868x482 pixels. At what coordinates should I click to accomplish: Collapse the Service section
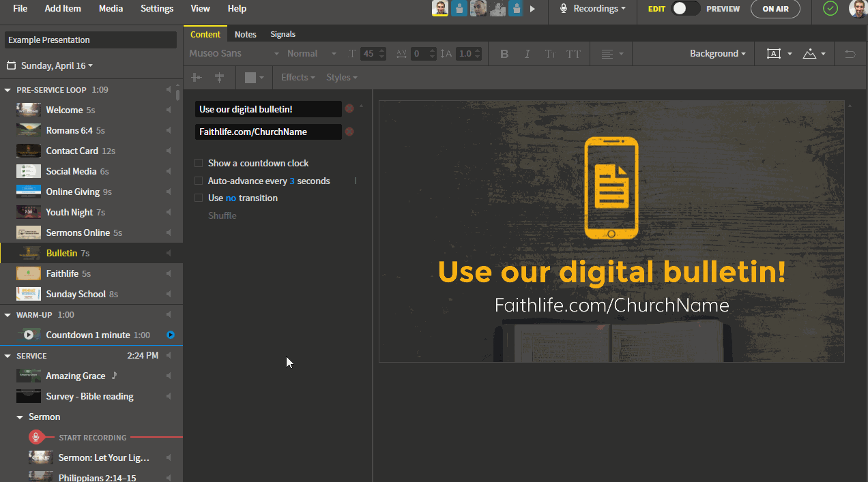click(x=8, y=356)
